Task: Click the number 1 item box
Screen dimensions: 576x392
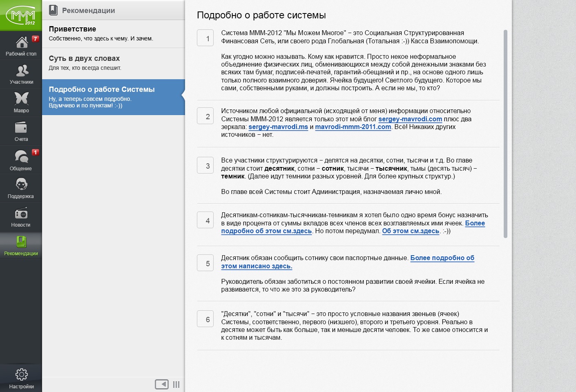Action: point(205,38)
